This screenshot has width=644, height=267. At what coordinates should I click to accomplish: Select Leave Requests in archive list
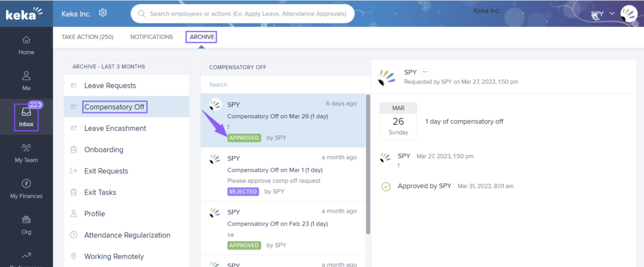[x=110, y=86]
